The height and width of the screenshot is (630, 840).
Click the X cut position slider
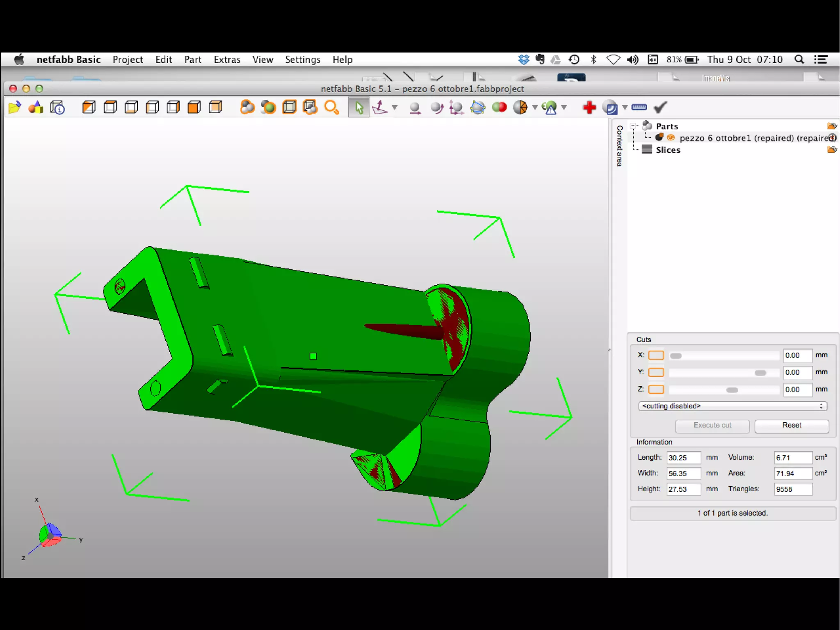point(724,355)
